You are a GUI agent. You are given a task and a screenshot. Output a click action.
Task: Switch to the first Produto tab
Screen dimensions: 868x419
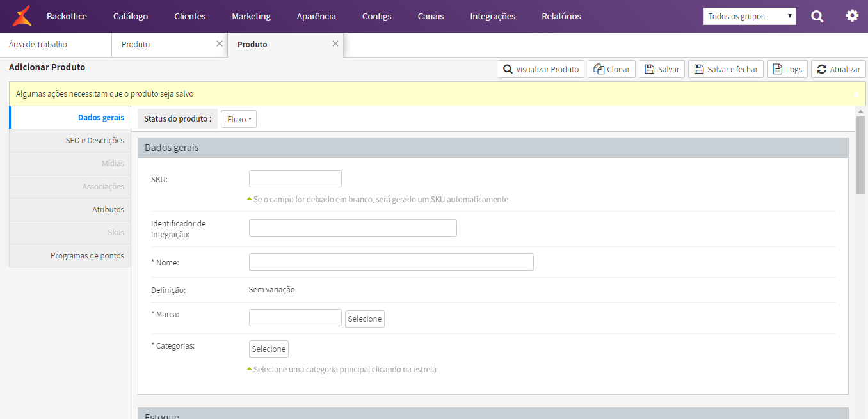(x=169, y=45)
